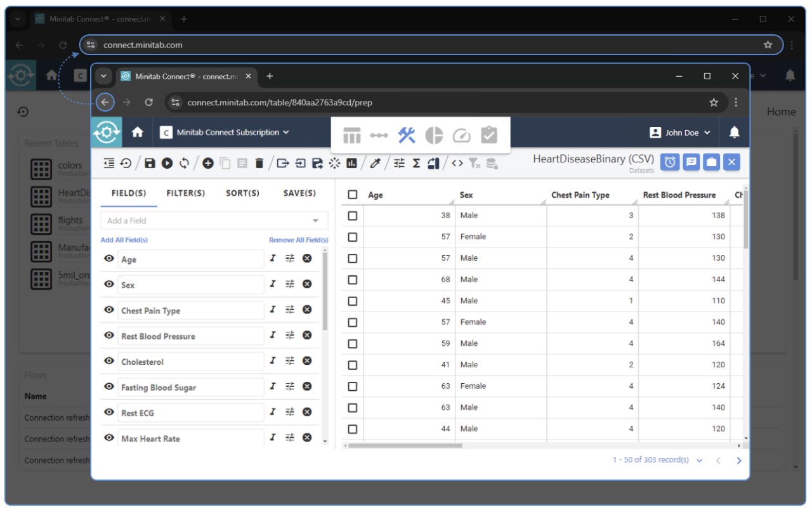Click the eyedropper icon in toolbar
The height and width of the screenshot is (512, 812).
point(375,164)
